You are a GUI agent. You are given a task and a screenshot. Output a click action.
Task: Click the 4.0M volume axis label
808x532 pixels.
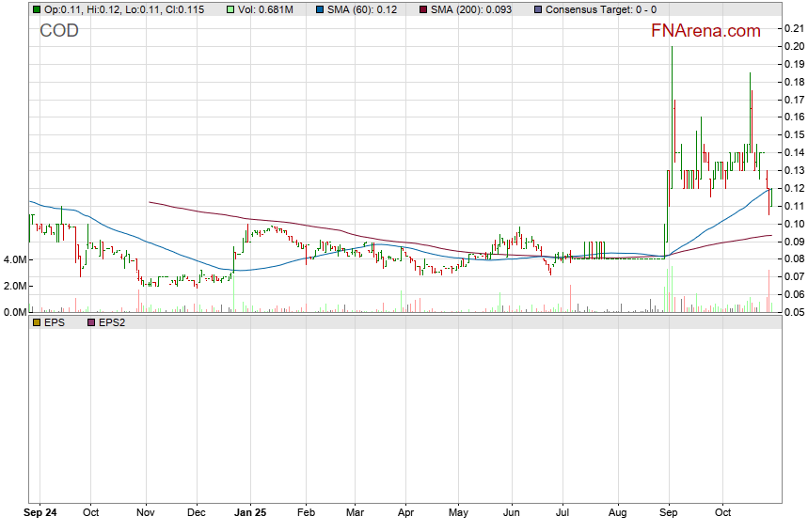tap(14, 259)
